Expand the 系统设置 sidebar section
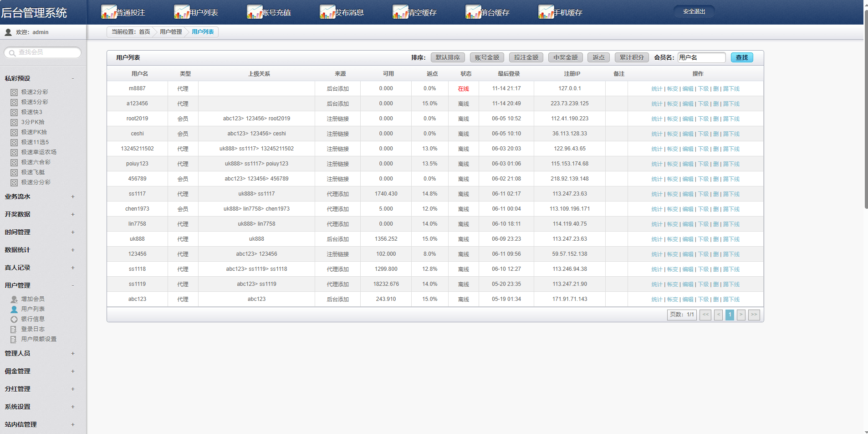The height and width of the screenshot is (434, 868). click(x=72, y=407)
